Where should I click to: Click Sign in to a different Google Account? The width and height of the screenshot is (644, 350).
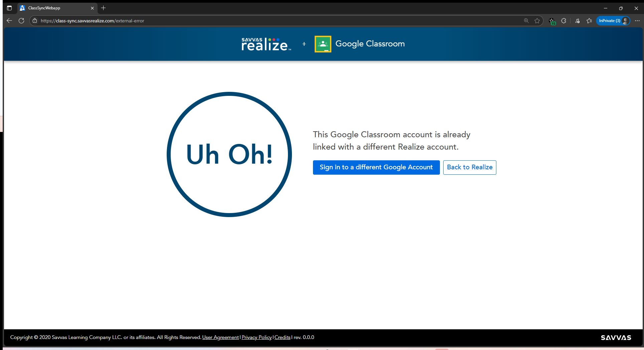pyautogui.click(x=376, y=167)
